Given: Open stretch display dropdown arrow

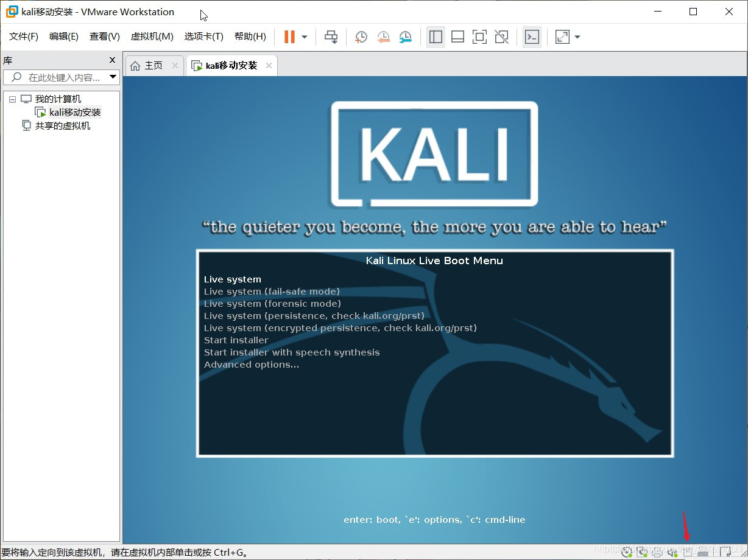Looking at the screenshot, I should click(577, 37).
